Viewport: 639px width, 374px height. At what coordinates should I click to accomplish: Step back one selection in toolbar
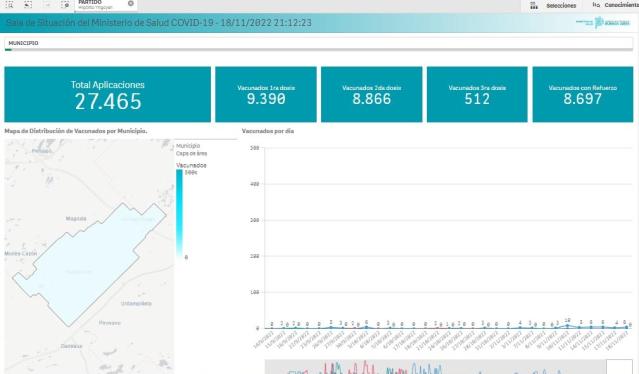click(28, 4)
